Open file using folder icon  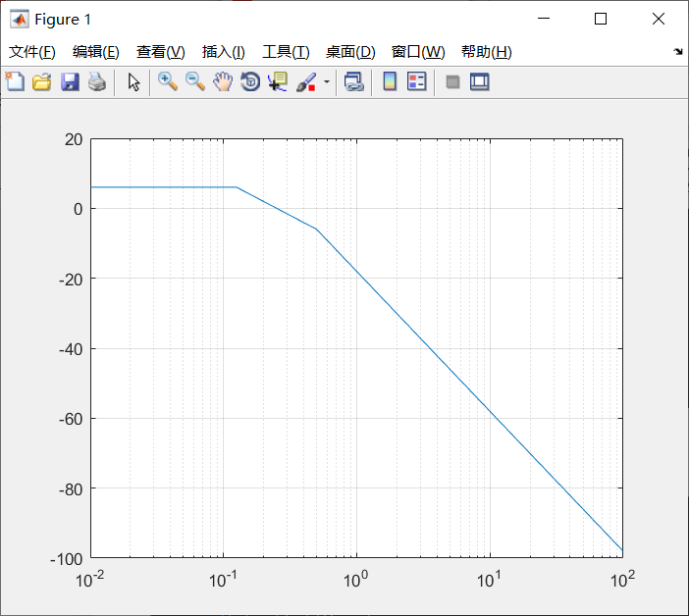point(42,81)
